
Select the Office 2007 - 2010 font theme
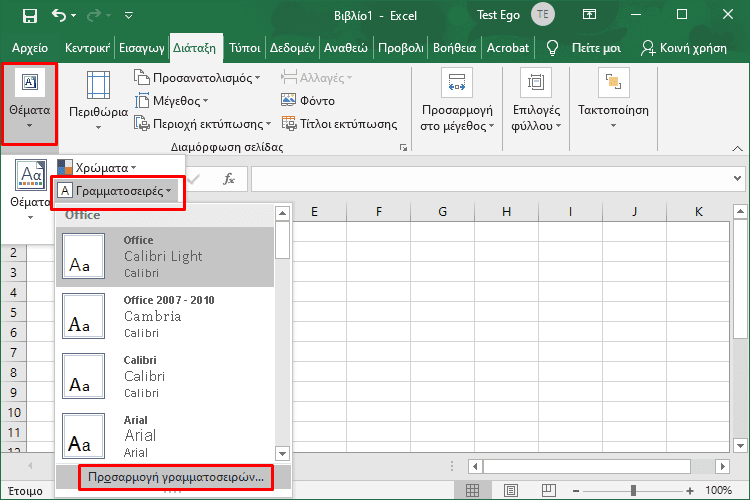165,316
